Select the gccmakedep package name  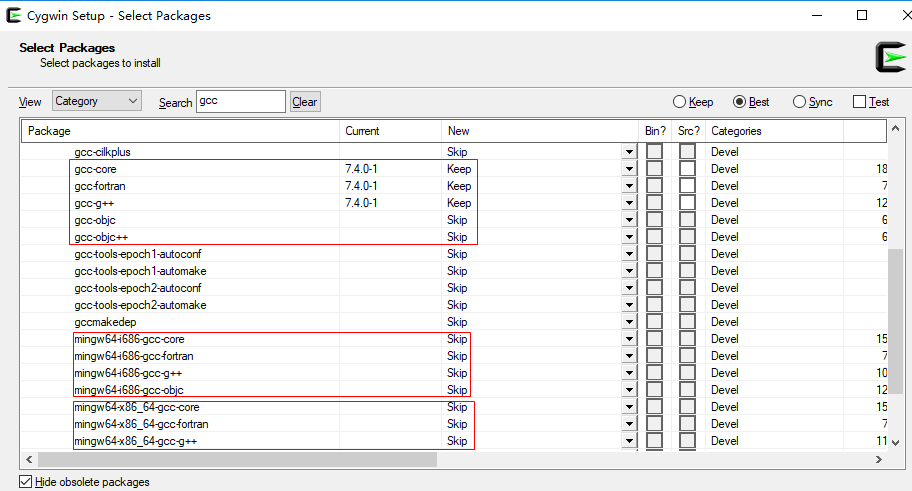click(105, 322)
